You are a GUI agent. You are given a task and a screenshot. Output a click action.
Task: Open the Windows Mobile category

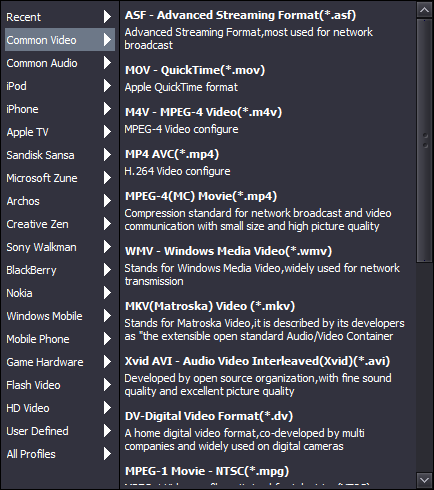[x=60, y=316]
